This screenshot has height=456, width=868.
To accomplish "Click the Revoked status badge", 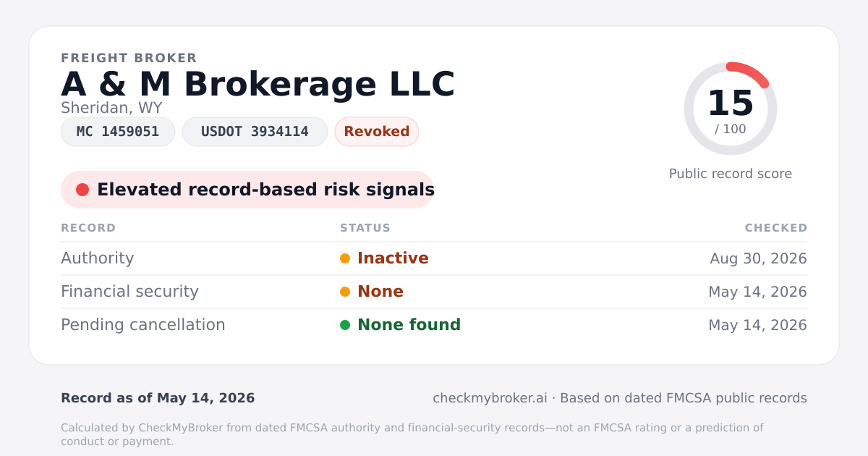I will click(x=377, y=132).
